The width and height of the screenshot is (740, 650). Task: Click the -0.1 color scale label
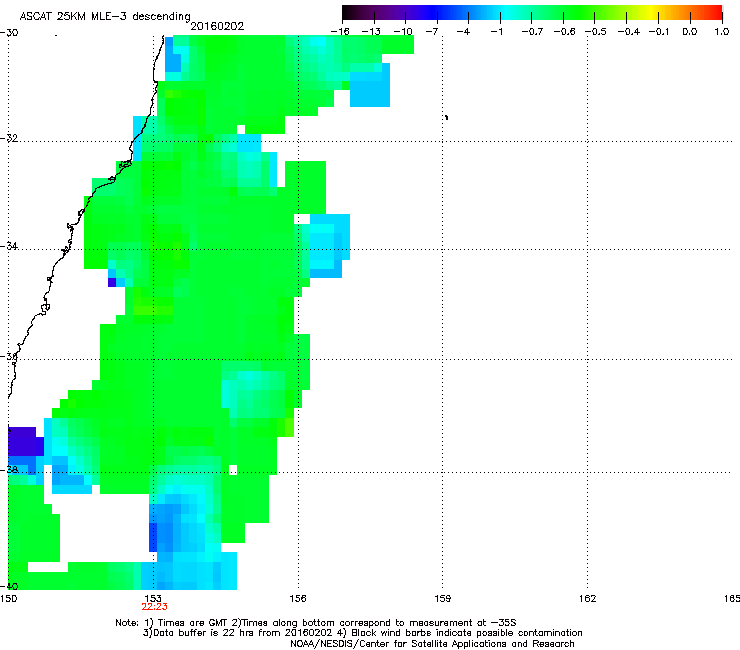(x=659, y=32)
